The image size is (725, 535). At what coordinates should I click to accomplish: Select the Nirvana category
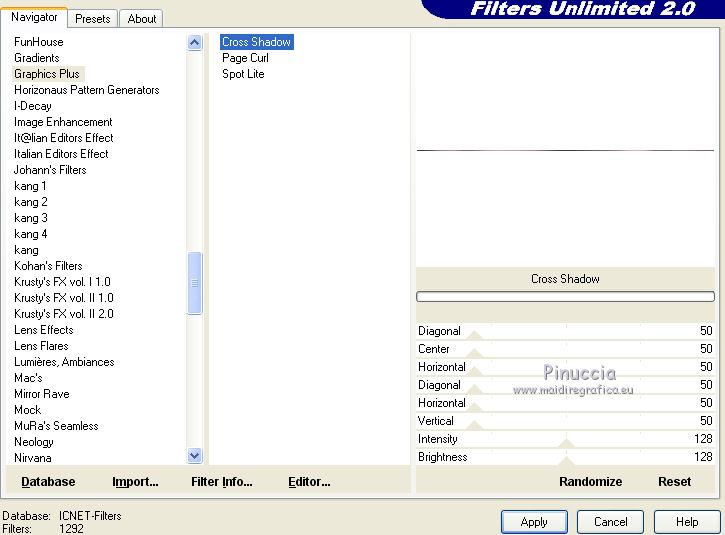[x=33, y=458]
